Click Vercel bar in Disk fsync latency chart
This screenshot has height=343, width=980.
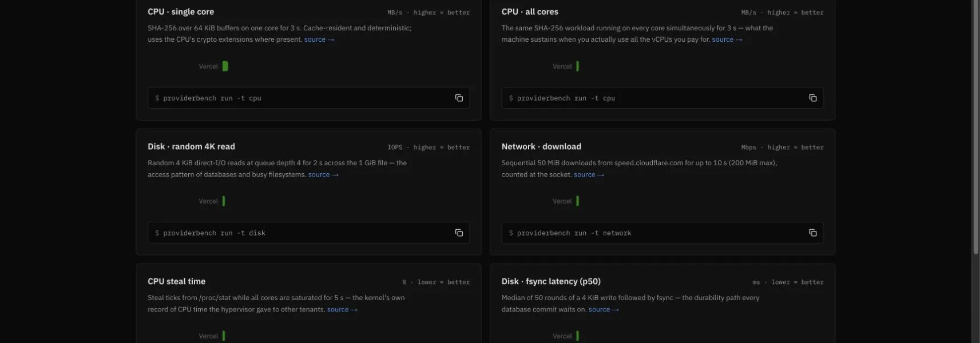coord(577,336)
